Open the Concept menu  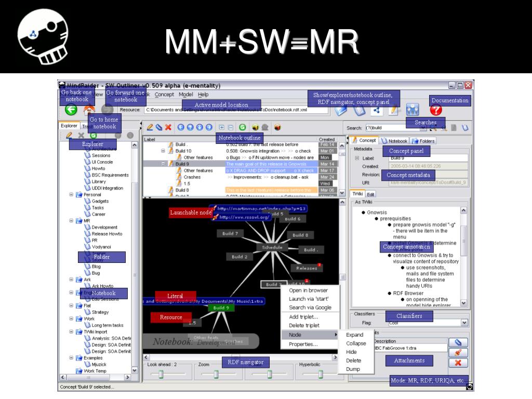[164, 95]
